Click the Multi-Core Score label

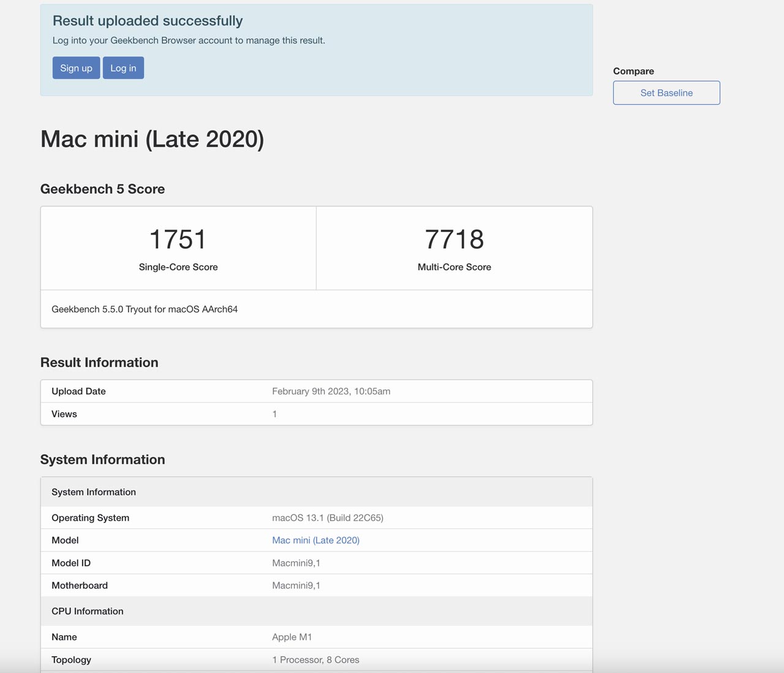tap(454, 267)
